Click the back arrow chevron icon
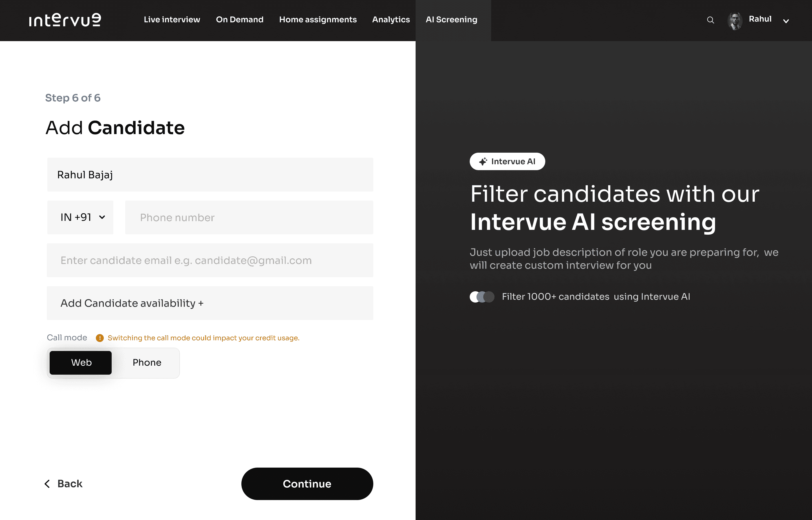The width and height of the screenshot is (812, 520). click(47, 484)
